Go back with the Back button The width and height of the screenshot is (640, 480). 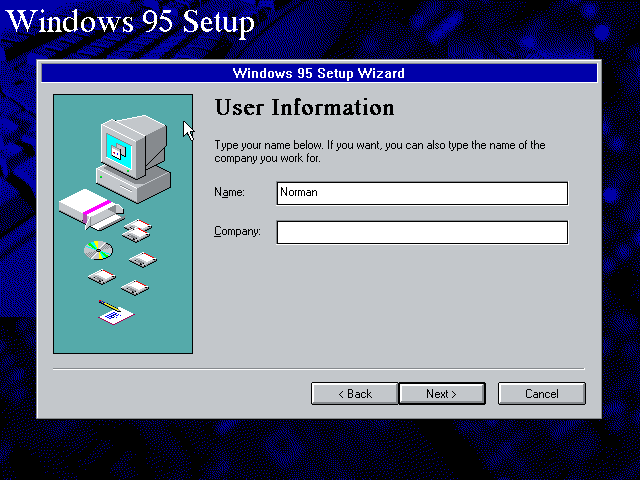pyautogui.click(x=354, y=393)
